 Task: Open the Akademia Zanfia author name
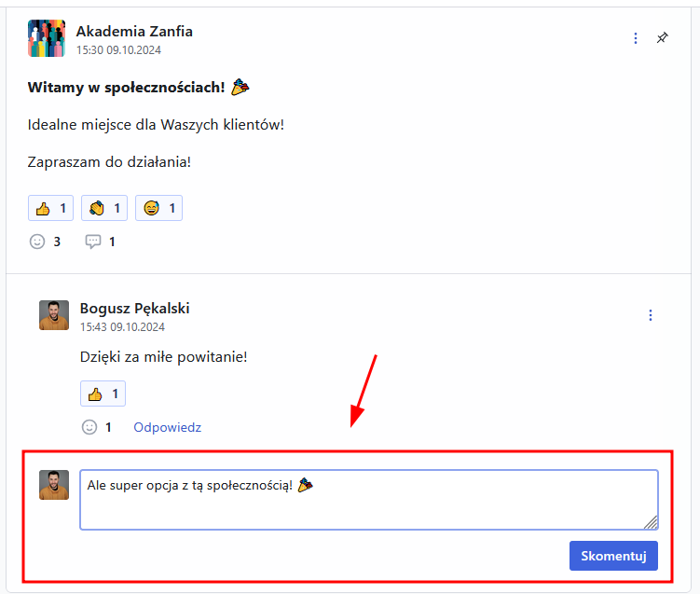[134, 32]
